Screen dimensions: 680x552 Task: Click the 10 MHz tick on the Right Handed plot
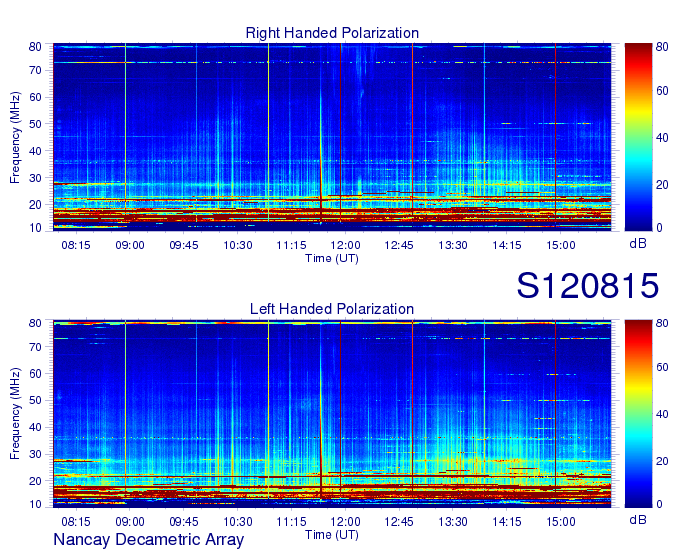click(35, 228)
